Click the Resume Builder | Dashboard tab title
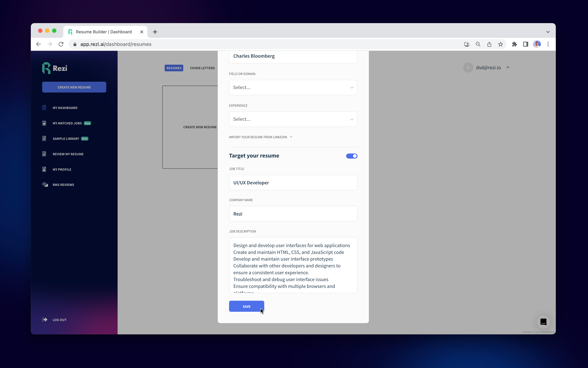The height and width of the screenshot is (368, 588). 104,32
